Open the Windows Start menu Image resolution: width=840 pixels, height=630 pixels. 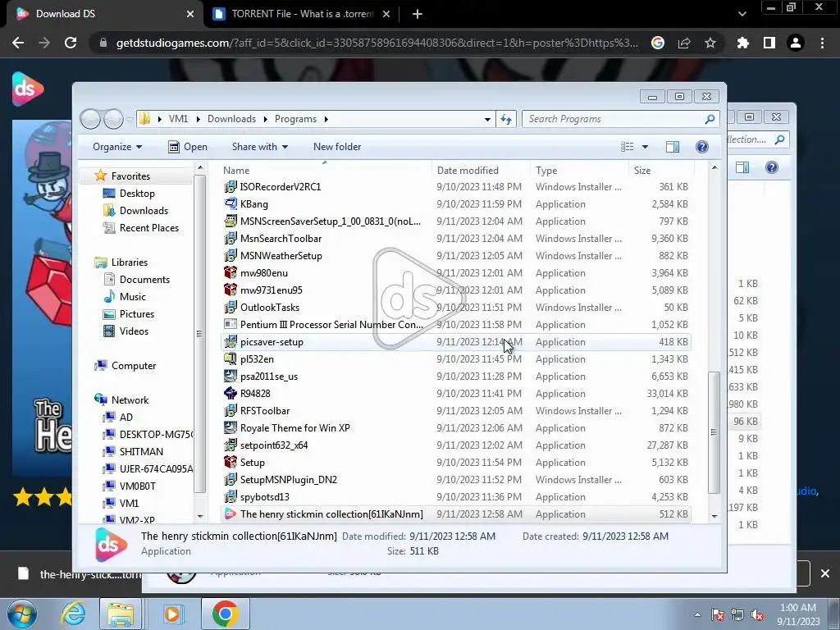(22, 614)
